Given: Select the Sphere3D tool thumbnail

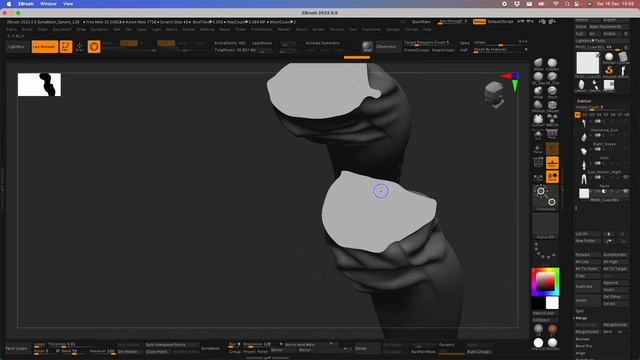Looking at the screenshot, I should [x=609, y=57].
